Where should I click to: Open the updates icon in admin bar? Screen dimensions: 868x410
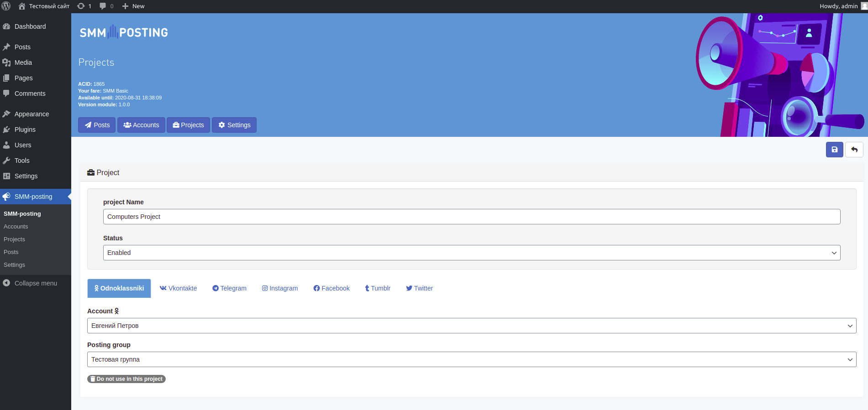(81, 6)
